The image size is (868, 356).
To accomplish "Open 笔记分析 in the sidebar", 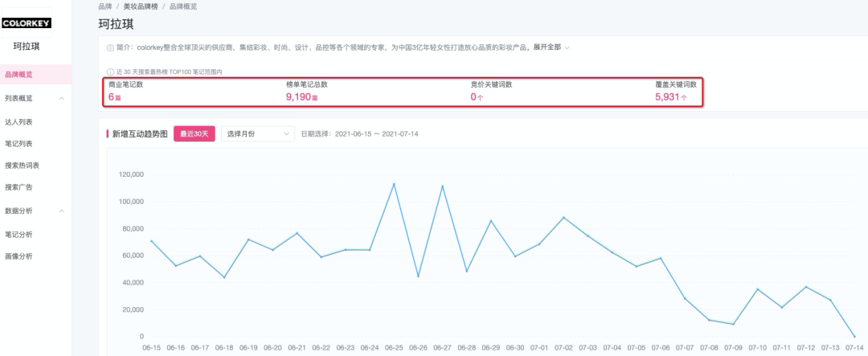I will click(x=18, y=234).
